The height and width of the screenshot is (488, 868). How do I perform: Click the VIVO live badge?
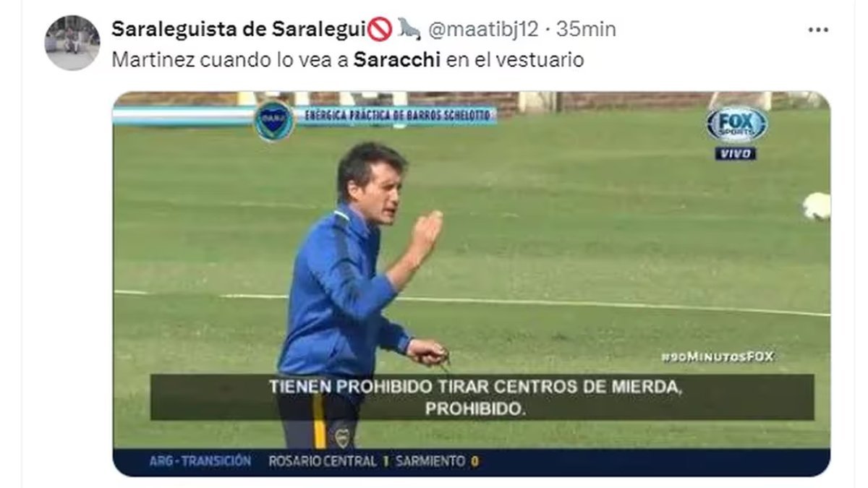(736, 153)
